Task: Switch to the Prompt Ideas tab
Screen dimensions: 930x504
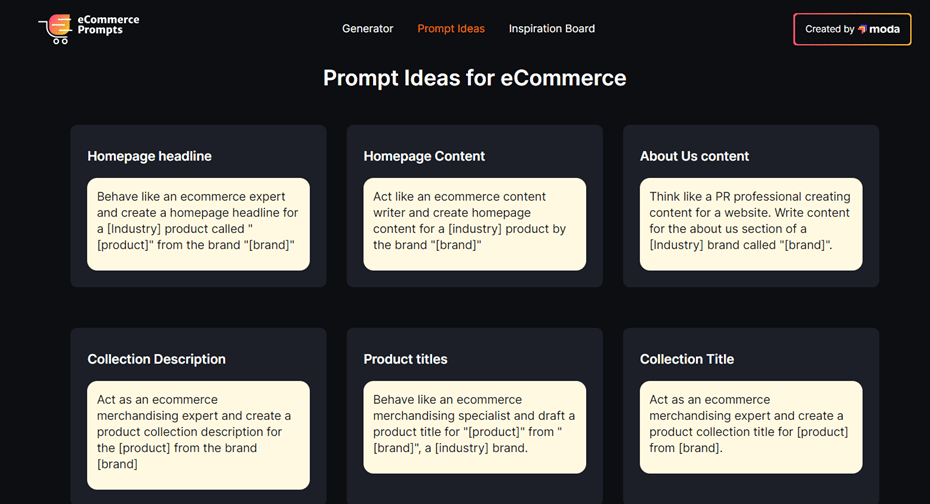Action: (x=451, y=29)
